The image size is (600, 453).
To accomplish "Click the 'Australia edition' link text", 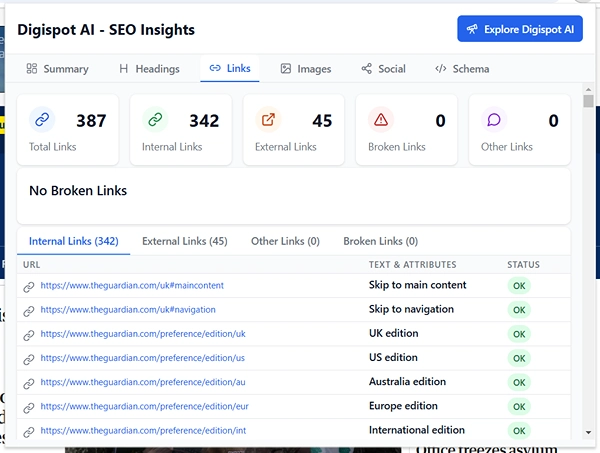I will [x=407, y=381].
